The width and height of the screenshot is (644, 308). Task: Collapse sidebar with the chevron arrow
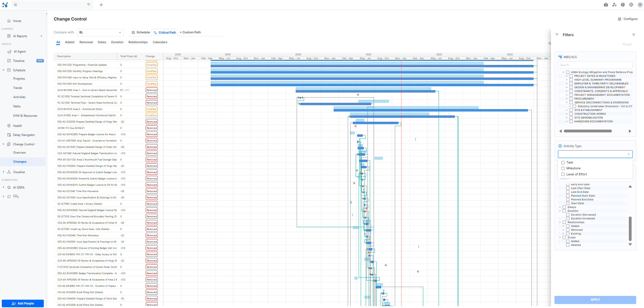tap(47, 14)
